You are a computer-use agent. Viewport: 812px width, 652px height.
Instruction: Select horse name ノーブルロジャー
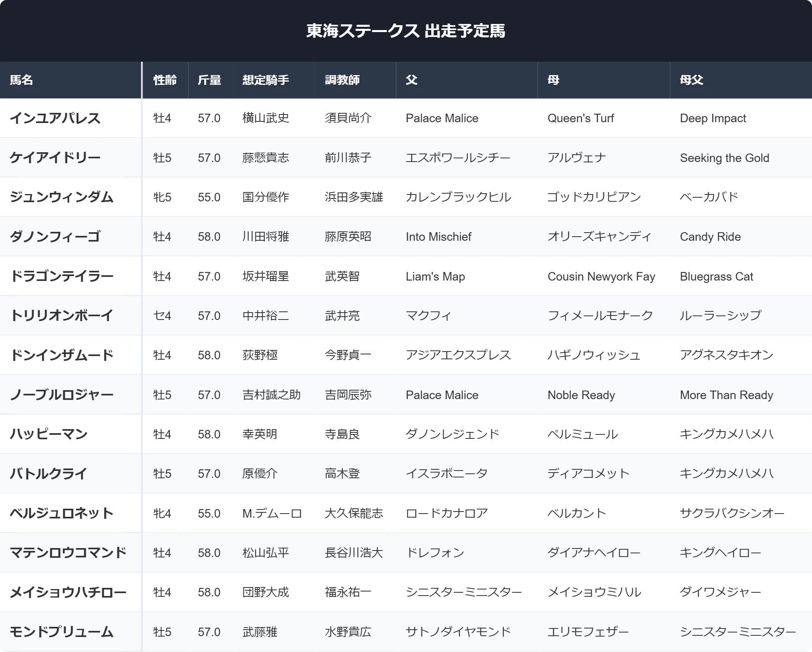(x=62, y=395)
